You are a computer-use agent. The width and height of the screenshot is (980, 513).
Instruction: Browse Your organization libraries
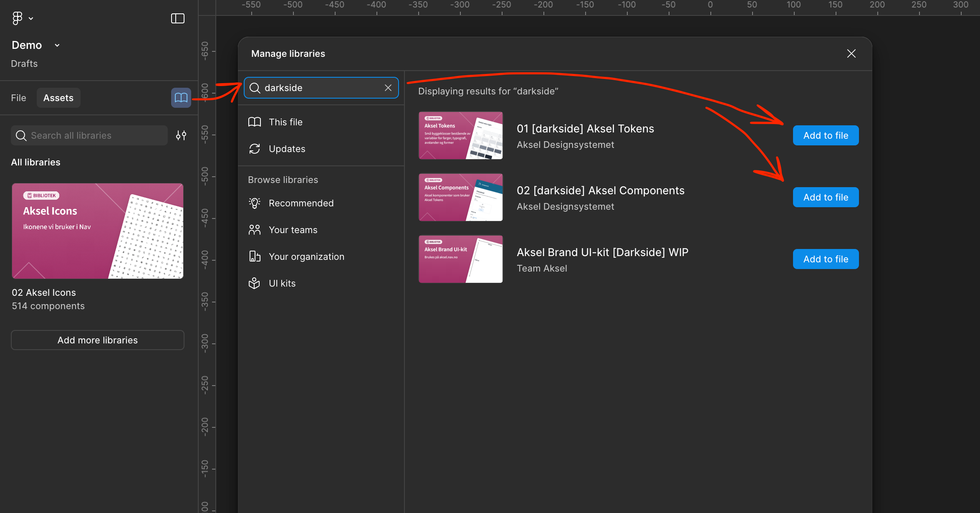click(306, 256)
